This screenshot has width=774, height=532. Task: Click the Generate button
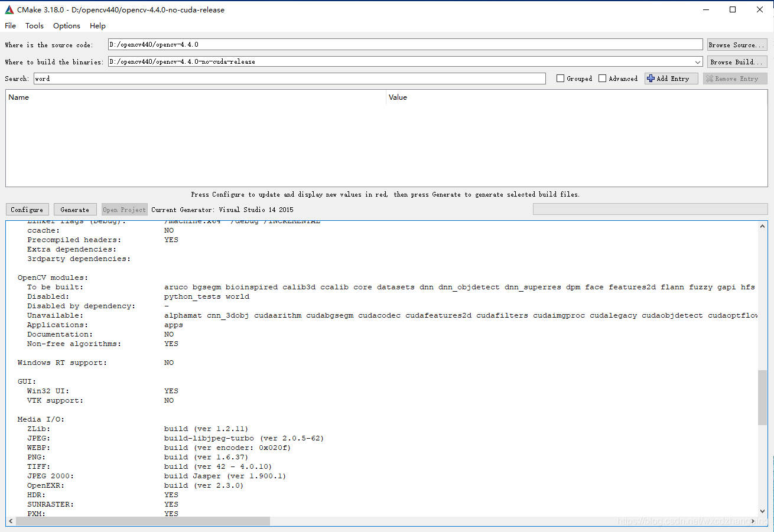point(75,210)
